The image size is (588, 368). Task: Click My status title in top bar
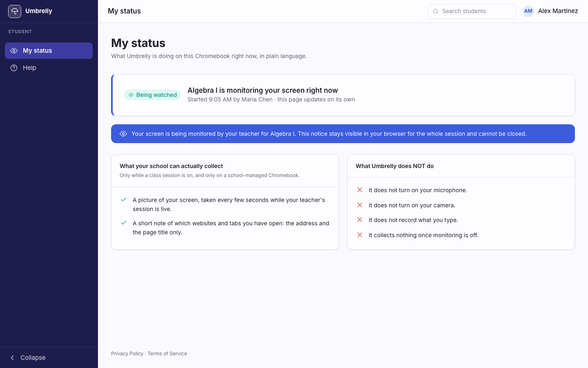(124, 11)
